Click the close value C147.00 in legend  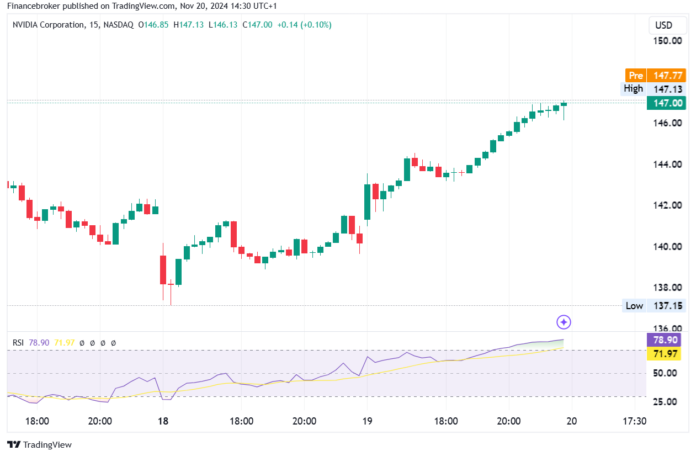[257, 25]
